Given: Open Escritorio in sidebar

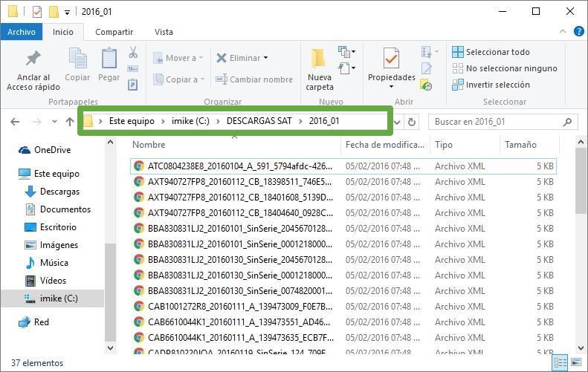Looking at the screenshot, I should click(51, 227).
